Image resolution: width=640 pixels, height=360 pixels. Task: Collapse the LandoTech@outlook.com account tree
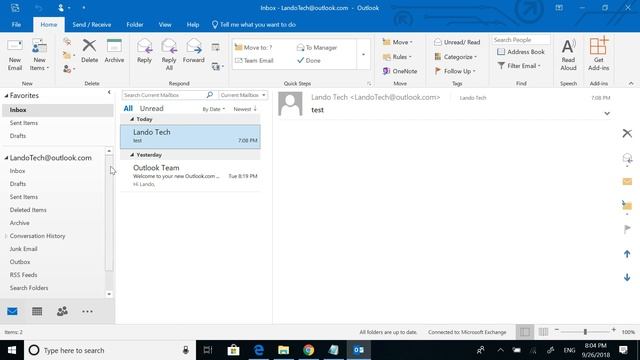coord(6,158)
